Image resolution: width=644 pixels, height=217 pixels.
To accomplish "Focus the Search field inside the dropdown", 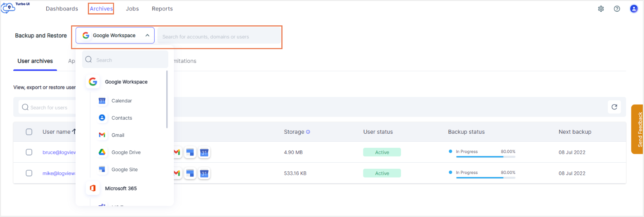I will coord(125,60).
